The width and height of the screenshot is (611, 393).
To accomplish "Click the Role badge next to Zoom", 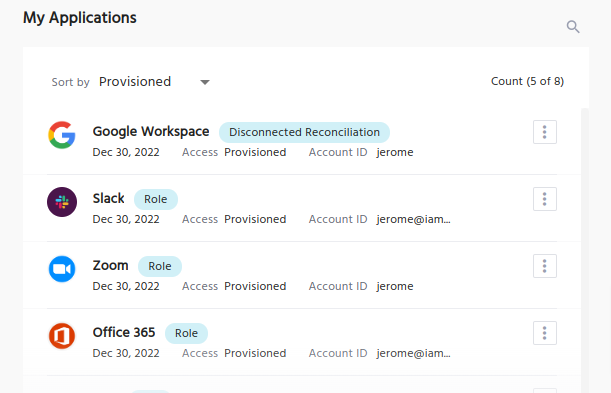I will [x=160, y=266].
